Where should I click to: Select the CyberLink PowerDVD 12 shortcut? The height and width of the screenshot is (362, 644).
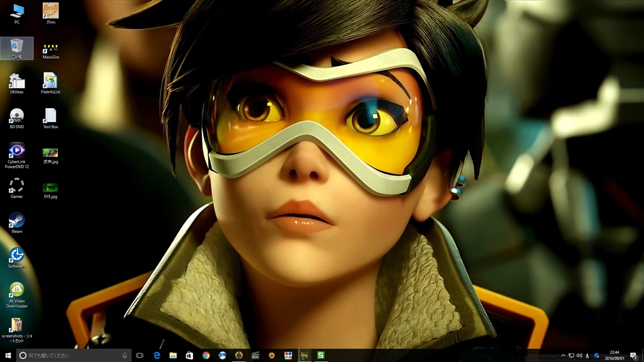[x=17, y=156]
